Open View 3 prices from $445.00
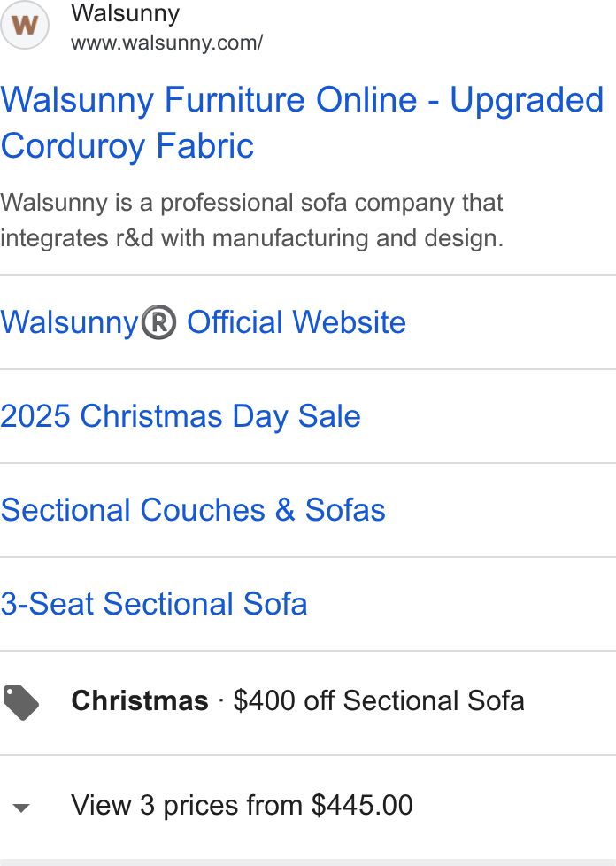Viewport: 616px width, 866px height. coord(242,805)
